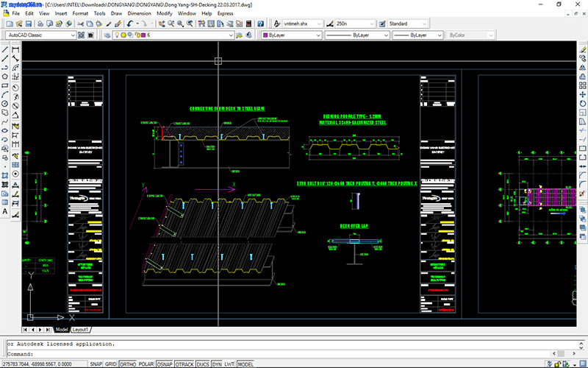Enable GRID display in status bar

click(x=110, y=364)
